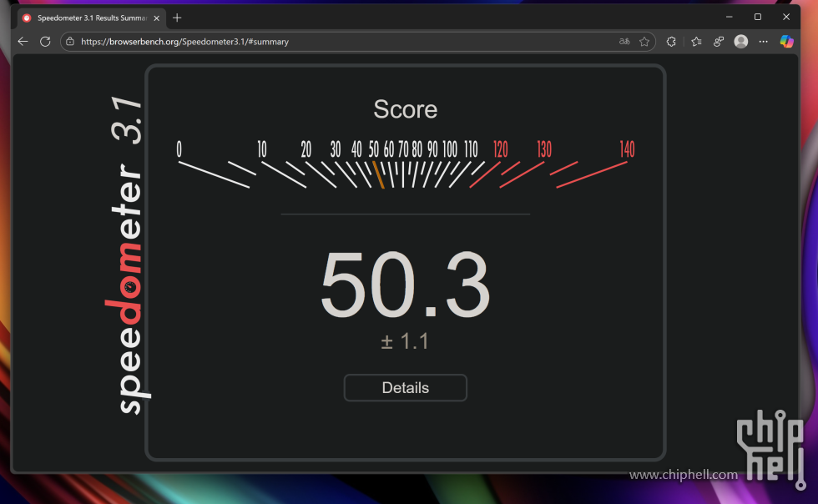
Task: Click the 0 gauge label
Action: (179, 149)
